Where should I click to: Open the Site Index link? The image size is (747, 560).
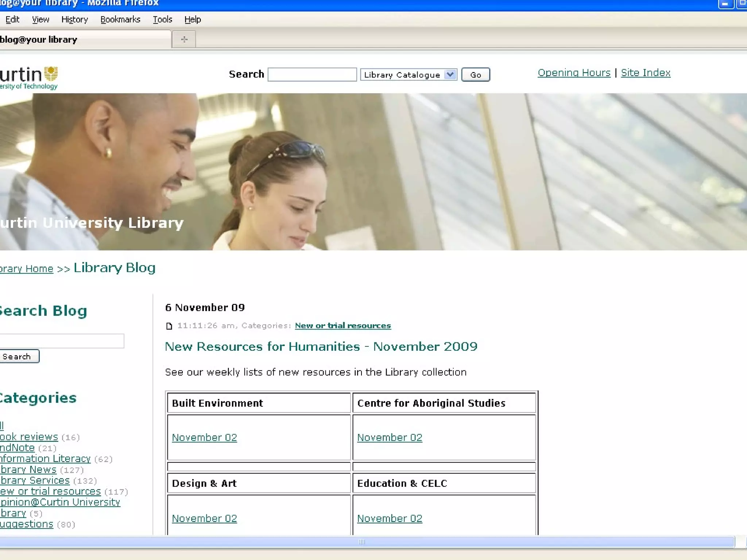tap(645, 73)
